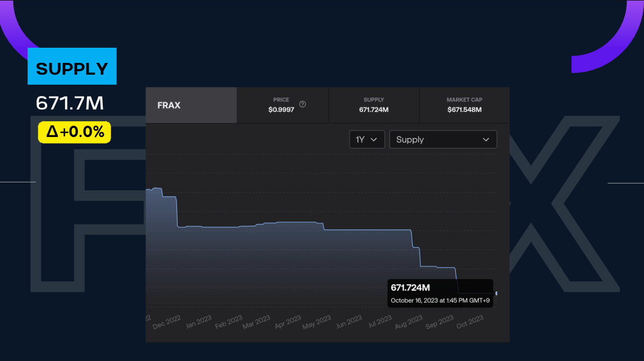Open the 1Y time range dropdown

[367, 140]
